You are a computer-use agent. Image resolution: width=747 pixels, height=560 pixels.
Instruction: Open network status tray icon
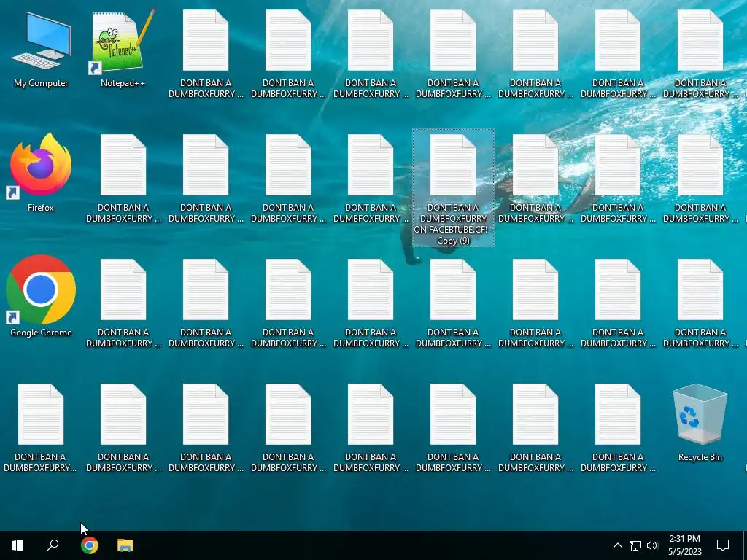[x=635, y=545]
